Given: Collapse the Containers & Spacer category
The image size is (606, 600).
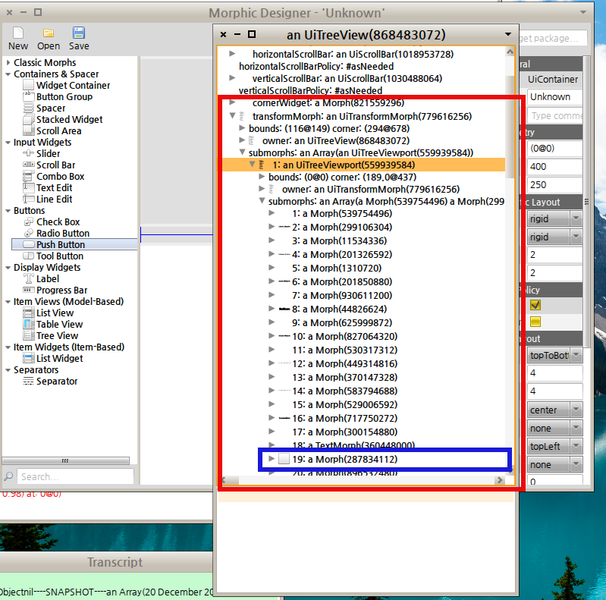Looking at the screenshot, I should coord(8,74).
